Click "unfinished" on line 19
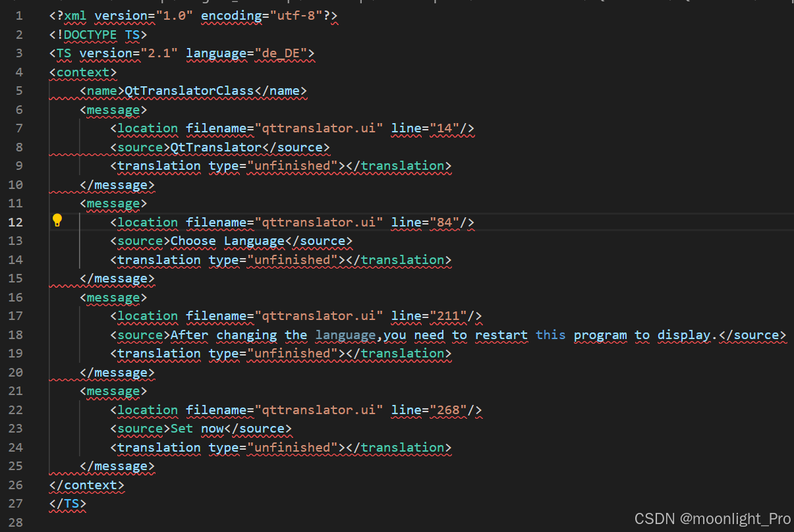794x532 pixels. 293,353
